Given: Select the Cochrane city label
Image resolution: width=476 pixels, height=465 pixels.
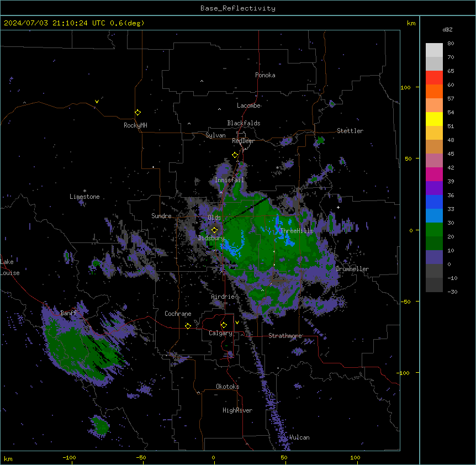Looking at the screenshot, I should tap(178, 314).
